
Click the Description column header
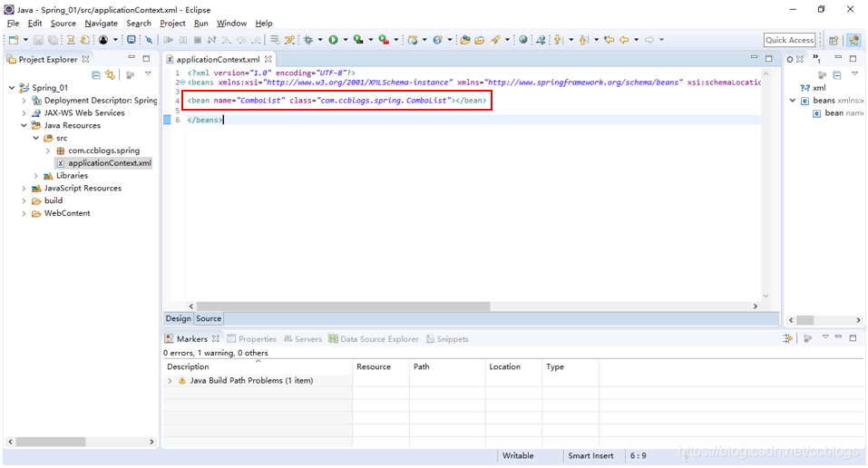click(x=258, y=366)
